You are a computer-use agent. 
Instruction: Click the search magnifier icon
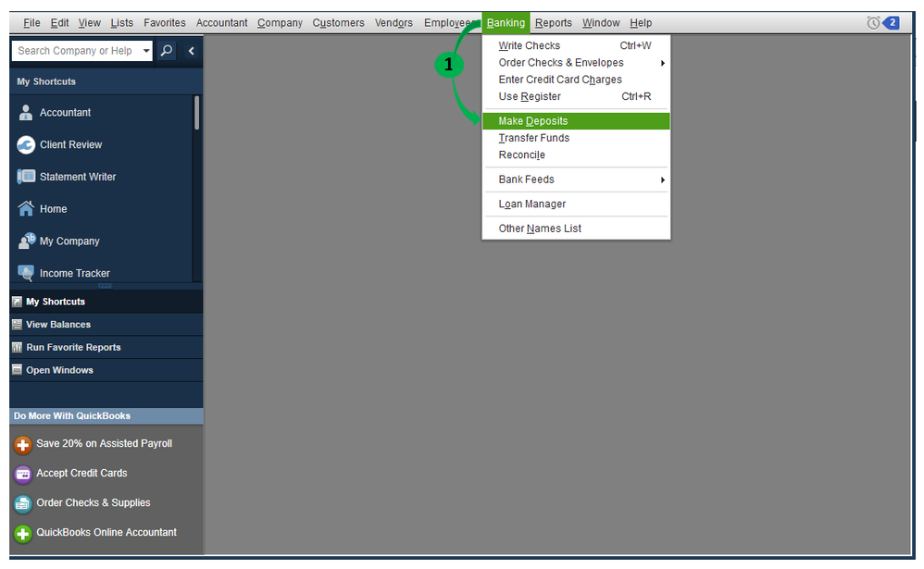tap(167, 51)
